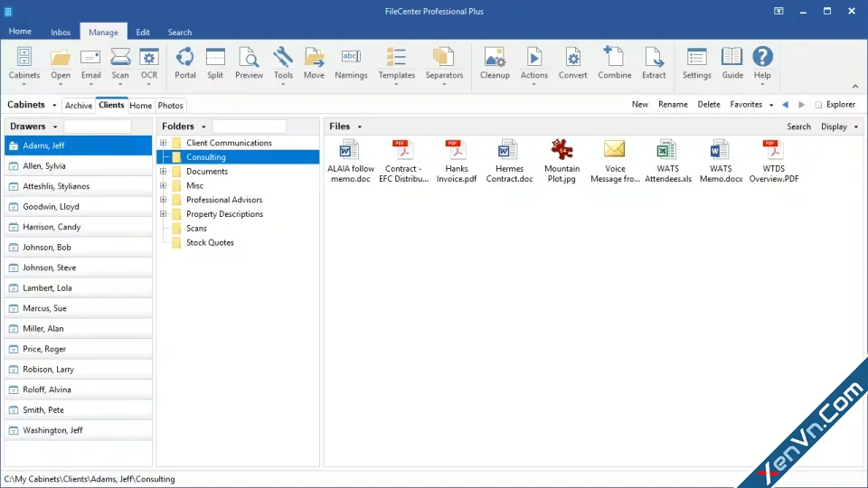Open the Cabinets ribbon tool
Screen dimensions: 868x488
24,63
